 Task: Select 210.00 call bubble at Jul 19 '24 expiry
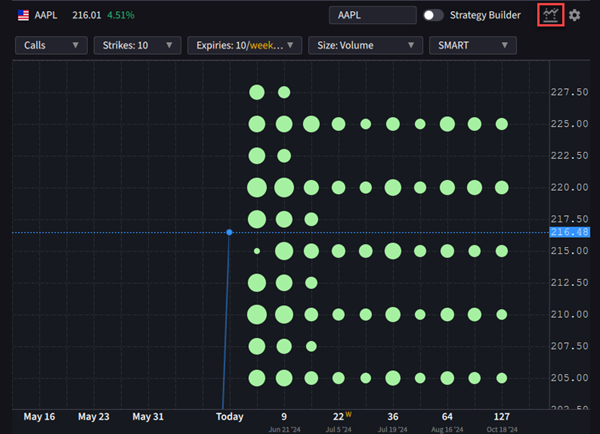pos(393,315)
